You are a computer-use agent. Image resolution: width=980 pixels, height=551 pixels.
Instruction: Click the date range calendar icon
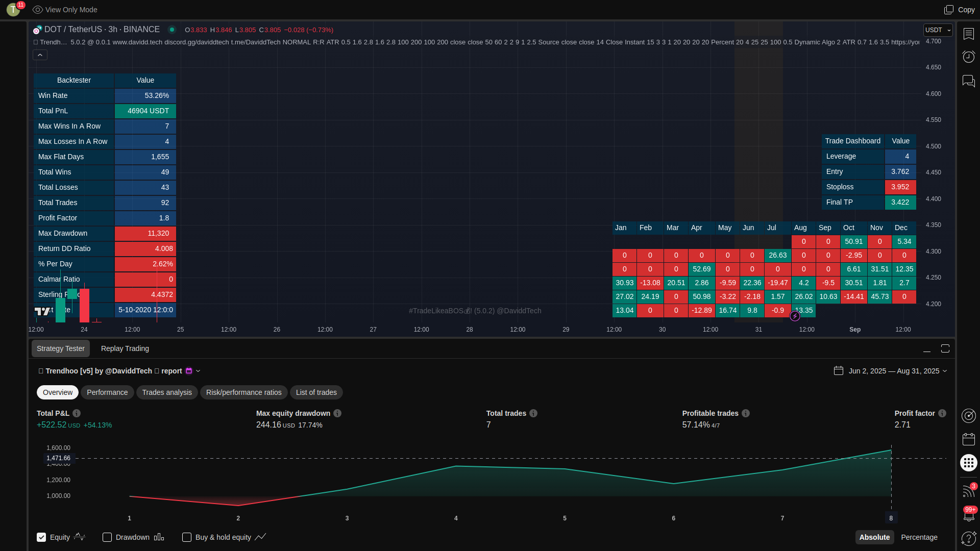click(839, 370)
